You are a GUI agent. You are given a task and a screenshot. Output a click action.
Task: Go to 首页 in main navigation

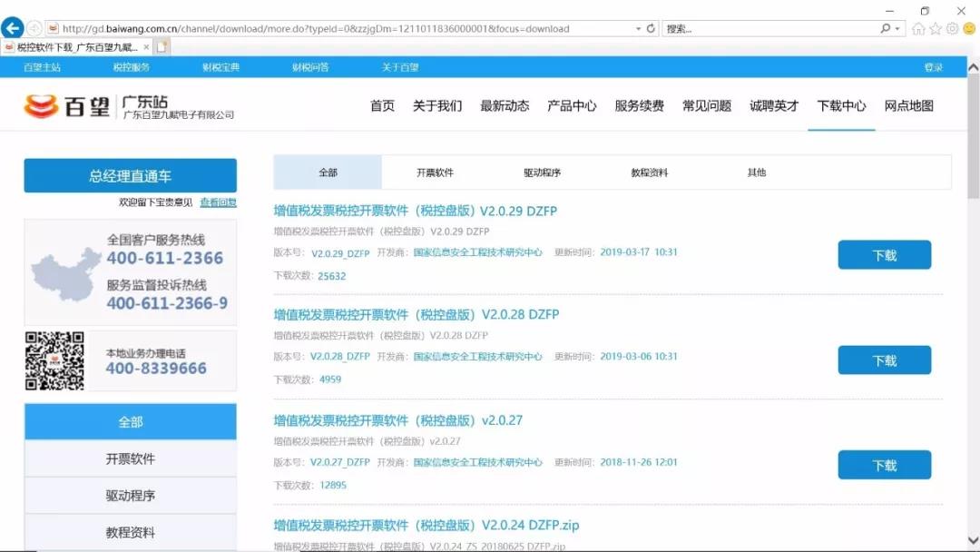(x=383, y=106)
